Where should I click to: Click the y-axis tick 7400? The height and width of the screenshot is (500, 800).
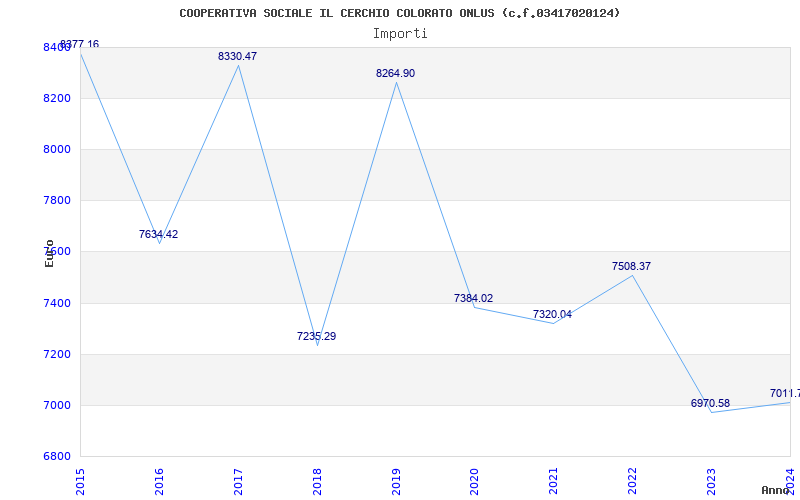tap(57, 304)
